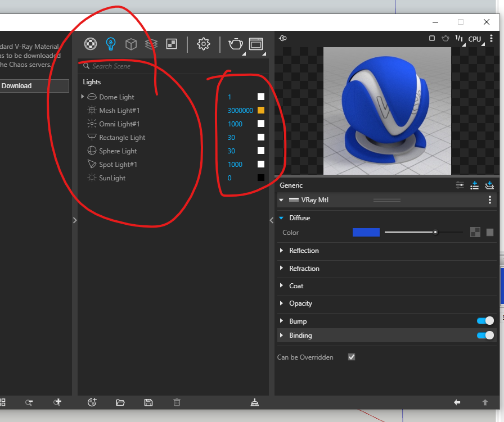
Task: Click the Dome Light type icon
Action: pos(92,97)
